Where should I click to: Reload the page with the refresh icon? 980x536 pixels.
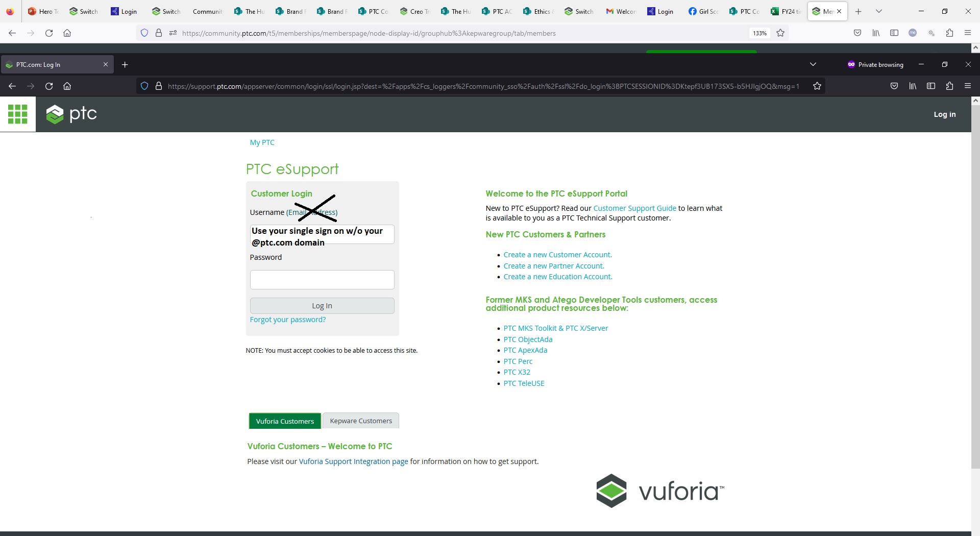(x=49, y=86)
